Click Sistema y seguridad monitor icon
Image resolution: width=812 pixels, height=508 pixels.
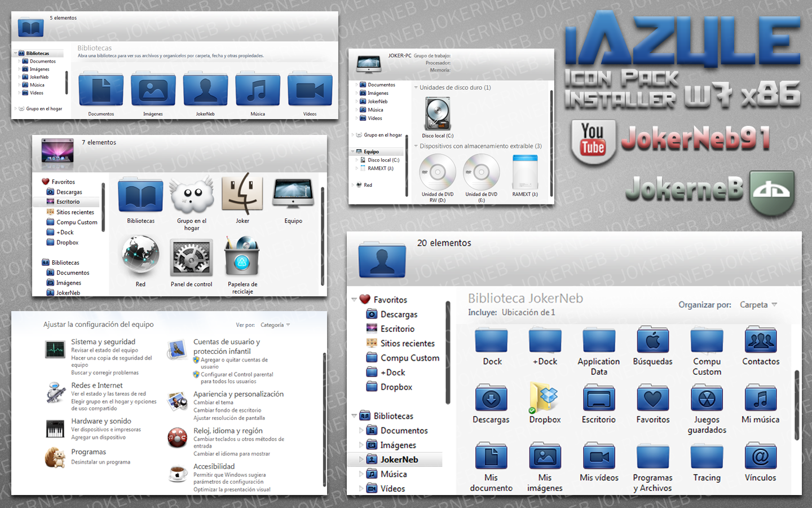[x=55, y=350]
